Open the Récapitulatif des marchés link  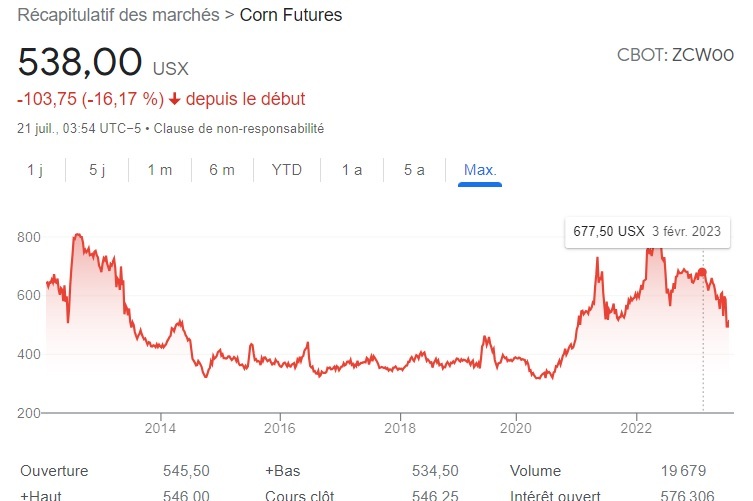tap(120, 15)
